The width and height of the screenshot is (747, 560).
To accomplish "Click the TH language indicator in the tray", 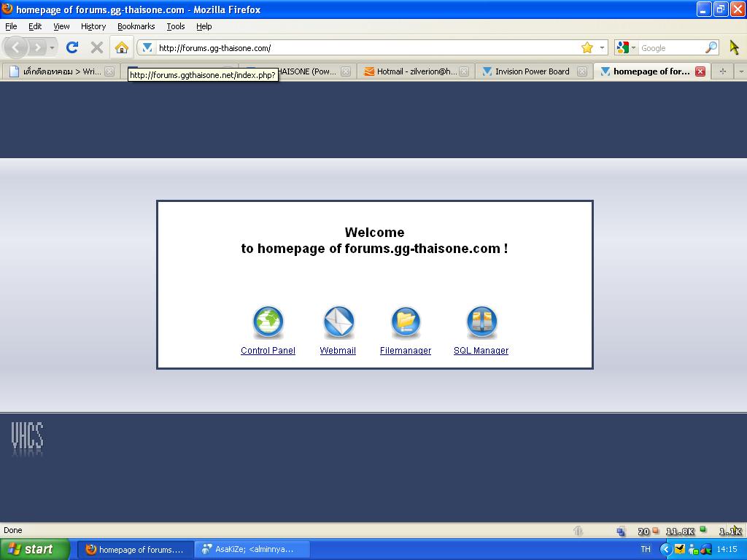I will (x=646, y=550).
